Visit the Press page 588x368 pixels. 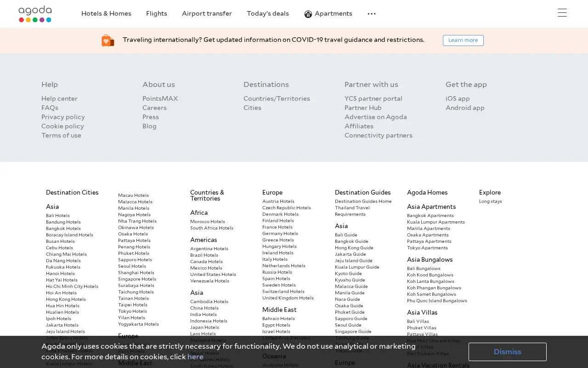point(151,117)
